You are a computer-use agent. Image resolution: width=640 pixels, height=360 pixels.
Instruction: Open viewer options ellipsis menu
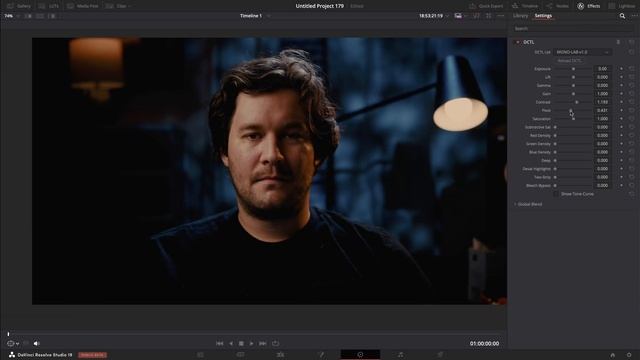point(501,16)
